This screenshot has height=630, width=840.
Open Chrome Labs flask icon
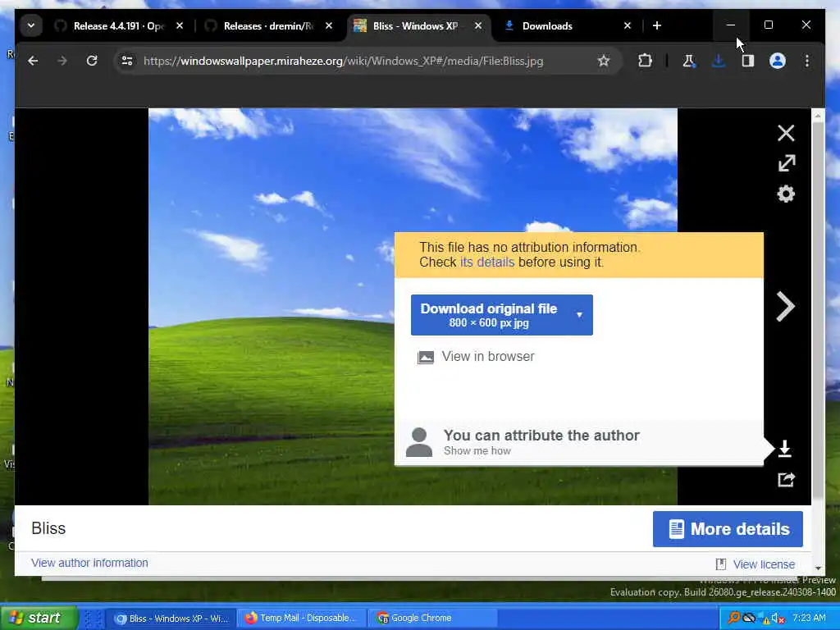pos(689,61)
